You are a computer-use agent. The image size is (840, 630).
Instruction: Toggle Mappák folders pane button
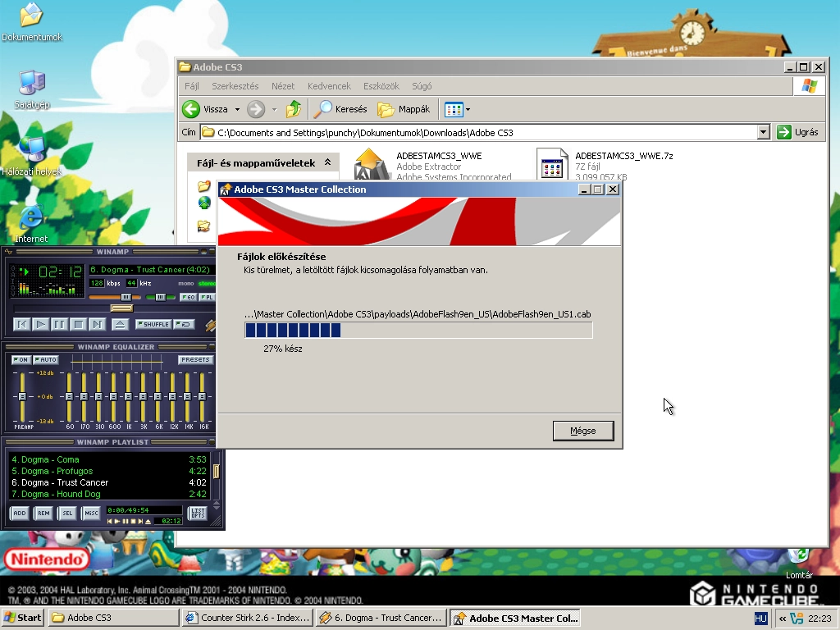[404, 109]
